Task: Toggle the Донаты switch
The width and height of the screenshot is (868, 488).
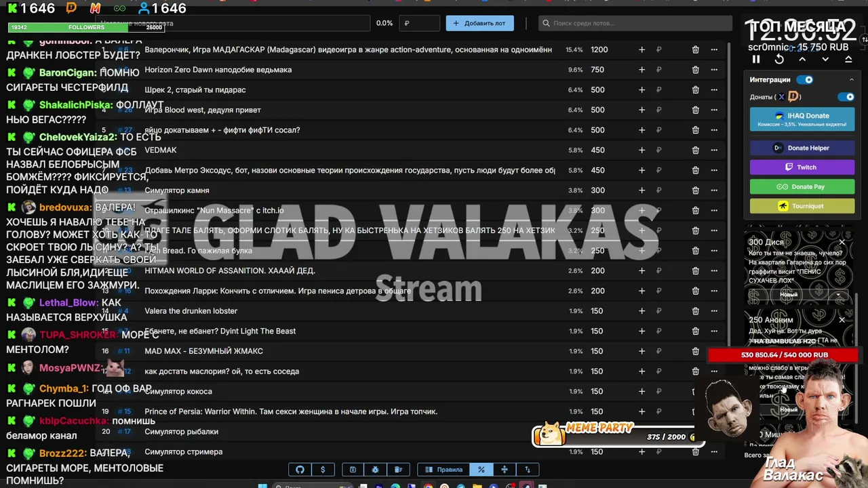Action: pos(846,97)
